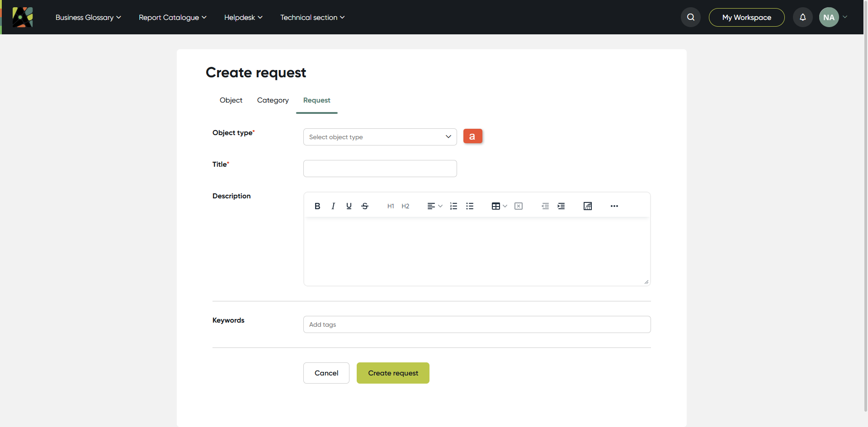Insert a numbered list

point(454,206)
